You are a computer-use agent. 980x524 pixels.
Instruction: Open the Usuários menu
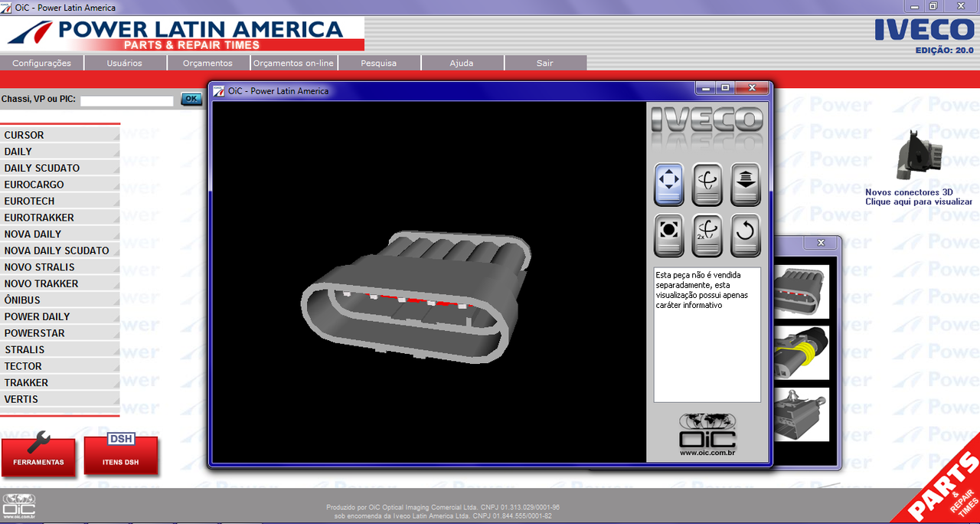point(125,63)
